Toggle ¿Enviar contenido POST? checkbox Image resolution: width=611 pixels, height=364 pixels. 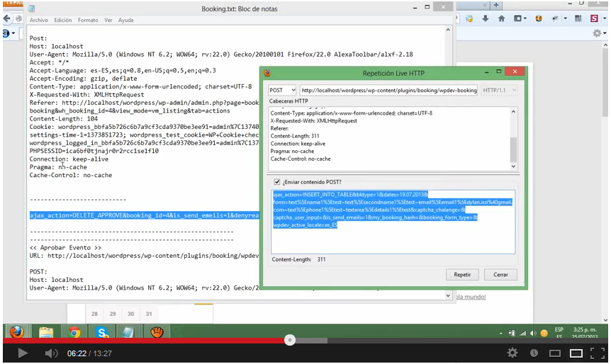point(277,182)
